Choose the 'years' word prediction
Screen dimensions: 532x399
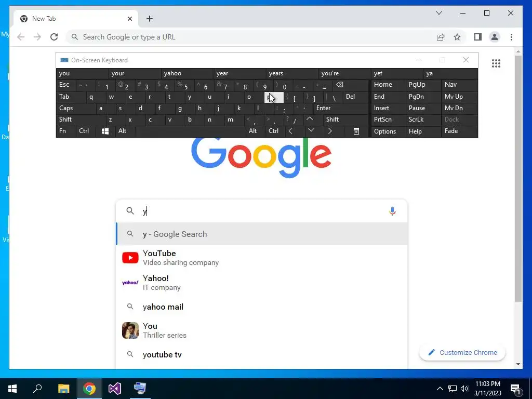(x=292, y=73)
